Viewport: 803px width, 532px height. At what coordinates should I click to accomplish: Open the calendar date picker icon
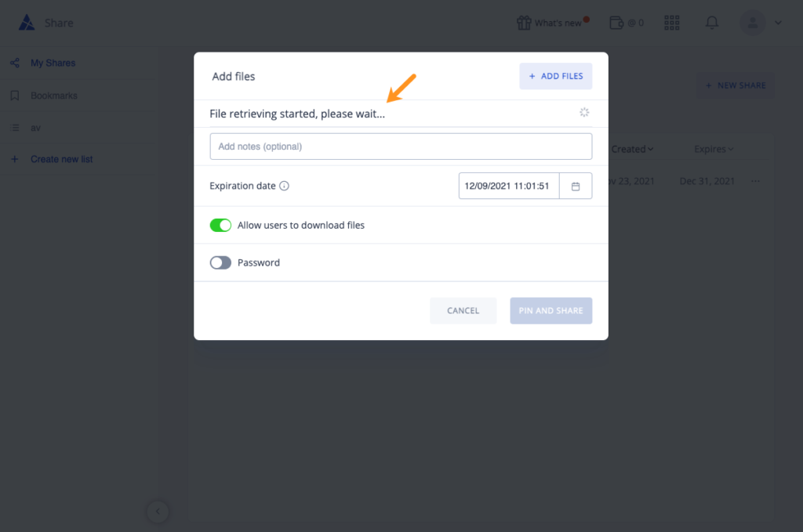[x=576, y=186]
